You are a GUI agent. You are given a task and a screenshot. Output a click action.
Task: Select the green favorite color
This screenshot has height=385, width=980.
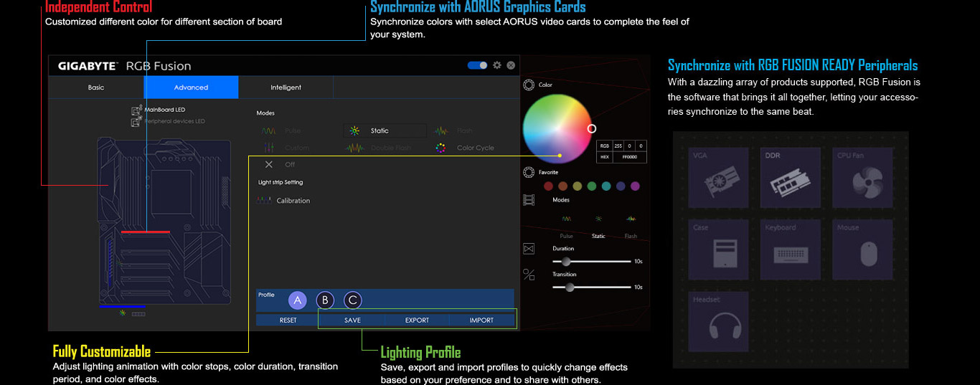(591, 186)
